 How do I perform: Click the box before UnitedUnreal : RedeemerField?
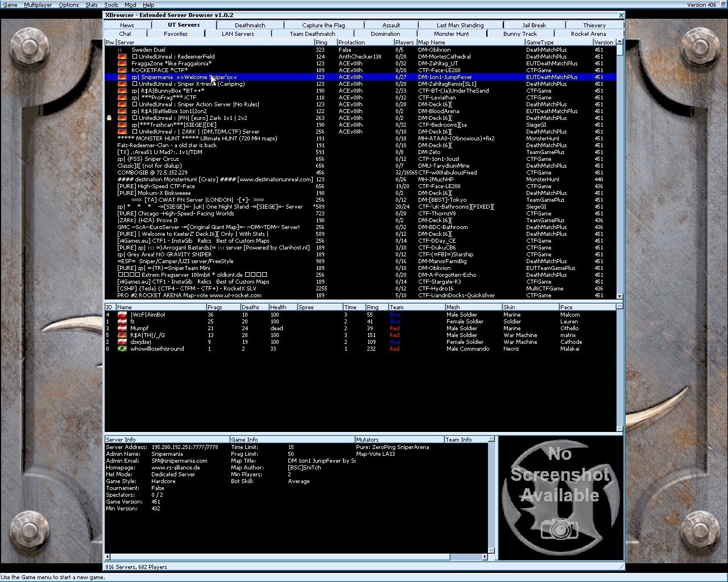[x=135, y=57]
